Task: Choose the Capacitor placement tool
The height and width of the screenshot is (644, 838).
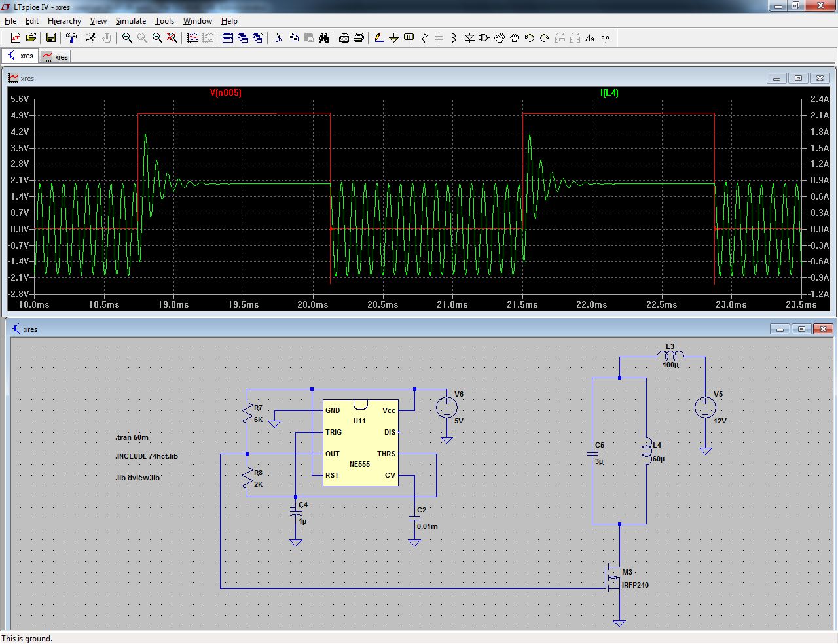Action: click(439, 38)
